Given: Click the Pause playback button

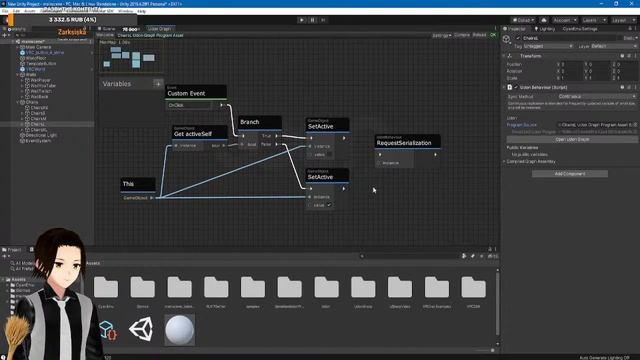Looking at the screenshot, I should 313,20.
